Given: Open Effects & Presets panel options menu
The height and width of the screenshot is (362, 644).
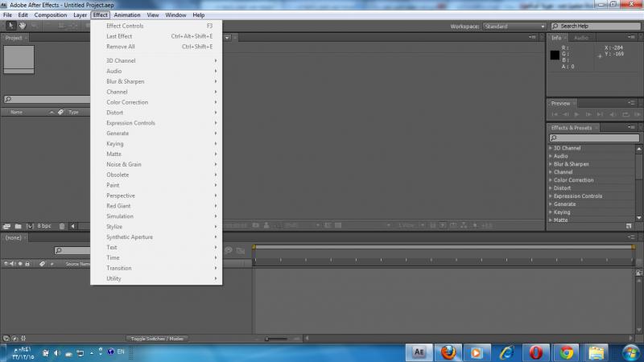Looking at the screenshot, I should click(x=631, y=128).
